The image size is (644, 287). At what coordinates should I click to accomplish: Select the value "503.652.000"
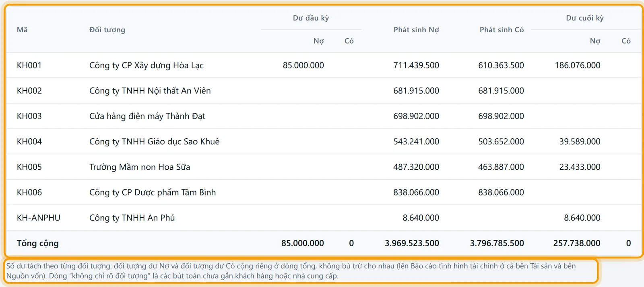501,141
